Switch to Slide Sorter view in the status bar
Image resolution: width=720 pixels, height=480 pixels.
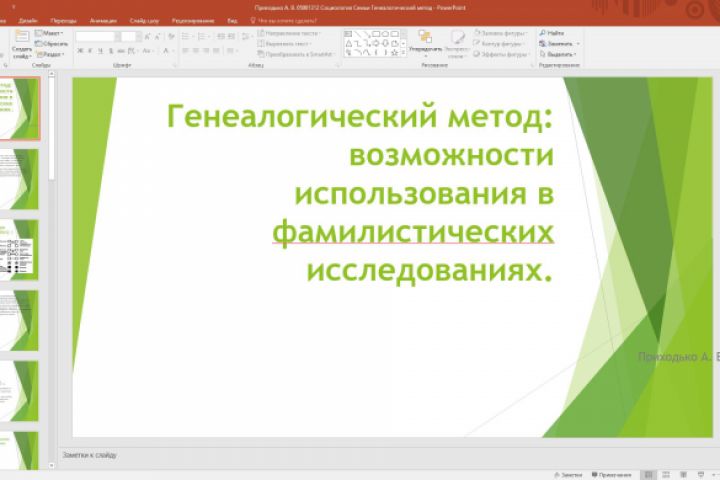666,475
